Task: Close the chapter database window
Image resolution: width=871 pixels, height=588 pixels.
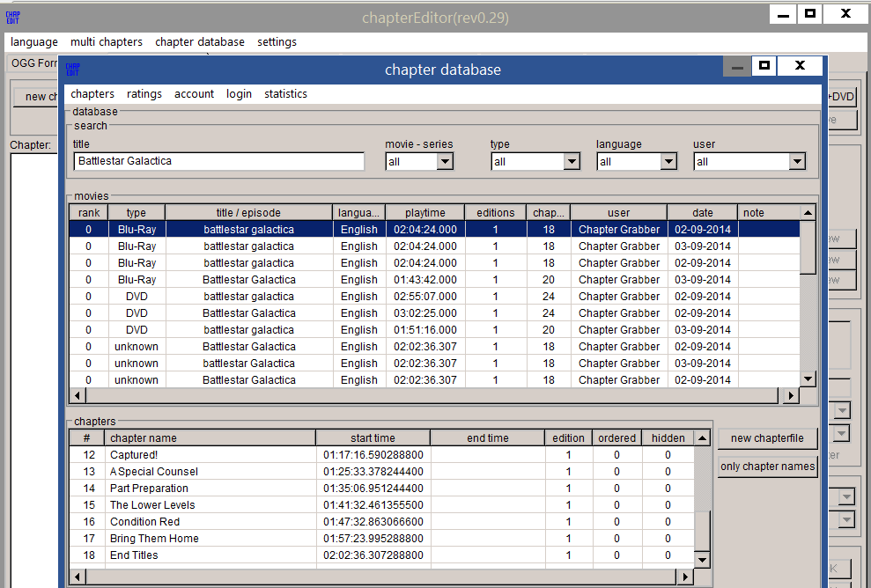Action: coord(800,66)
